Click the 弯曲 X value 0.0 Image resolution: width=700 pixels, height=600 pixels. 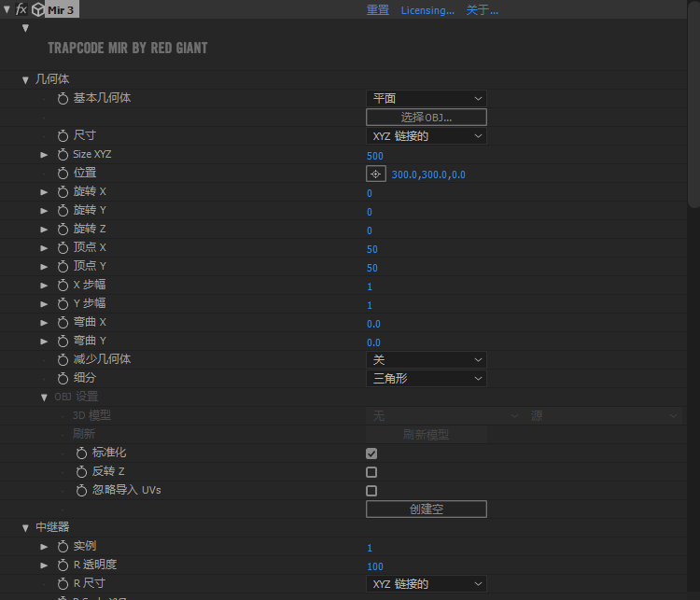(x=373, y=324)
